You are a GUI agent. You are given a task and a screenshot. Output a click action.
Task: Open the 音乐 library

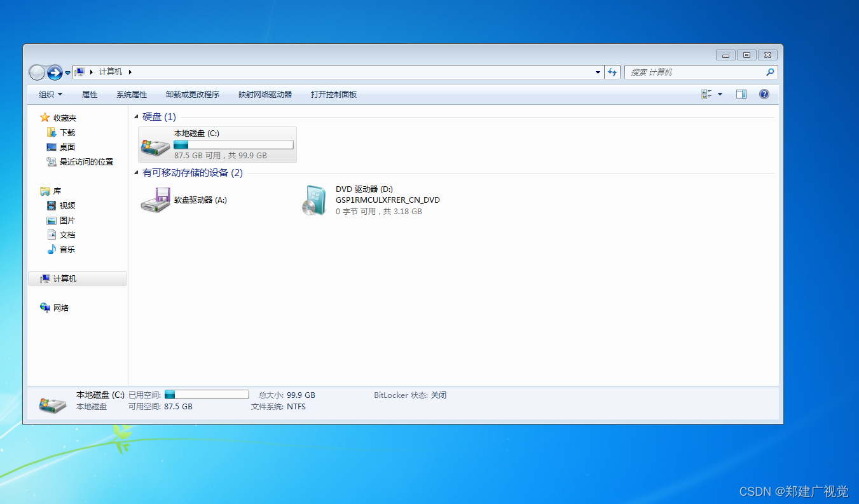pyautogui.click(x=67, y=250)
